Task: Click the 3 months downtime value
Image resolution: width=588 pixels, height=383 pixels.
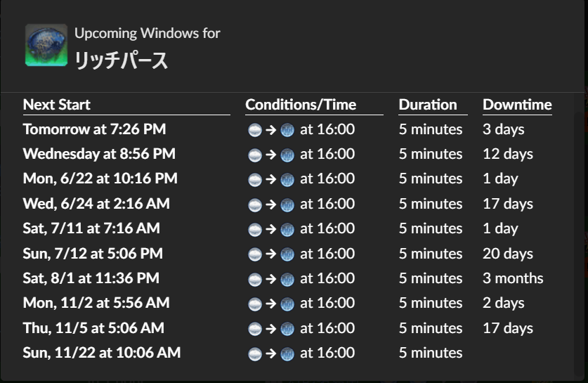Action: coord(513,278)
